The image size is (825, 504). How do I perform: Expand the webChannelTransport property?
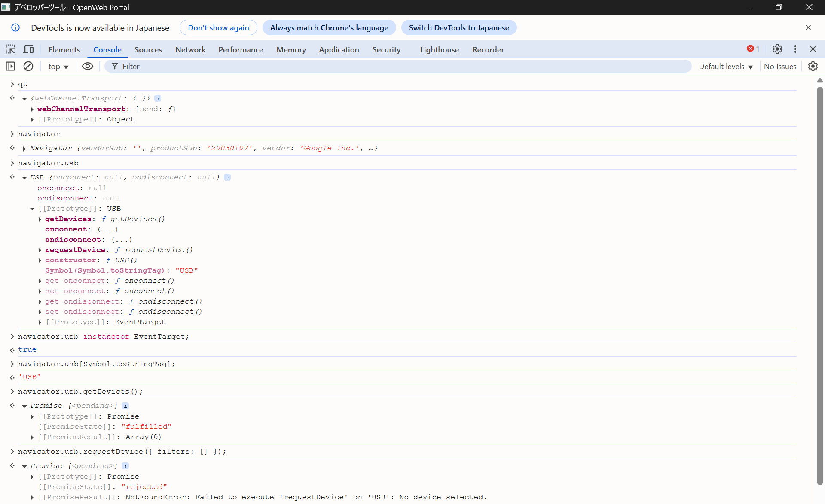[32, 109]
